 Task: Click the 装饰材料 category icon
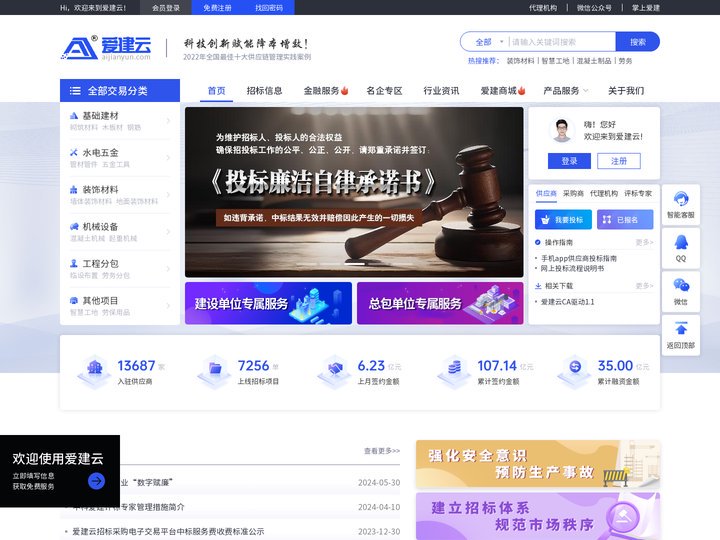click(73, 190)
